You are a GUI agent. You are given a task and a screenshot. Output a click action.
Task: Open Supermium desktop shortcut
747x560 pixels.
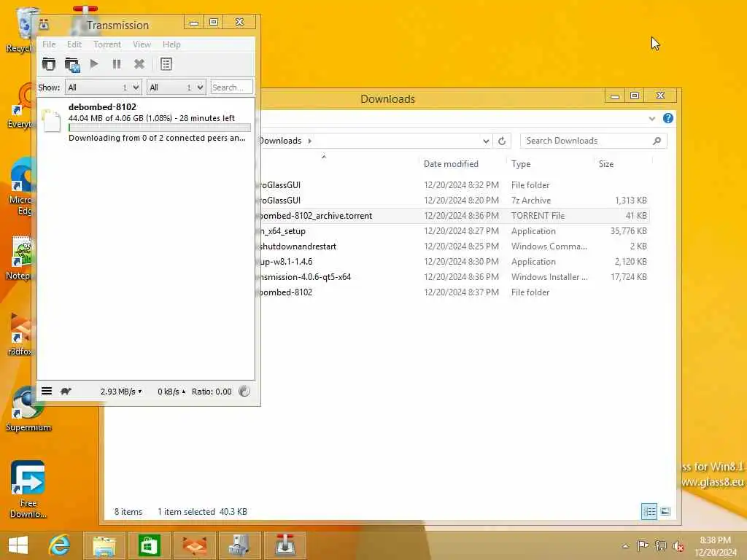click(x=28, y=410)
